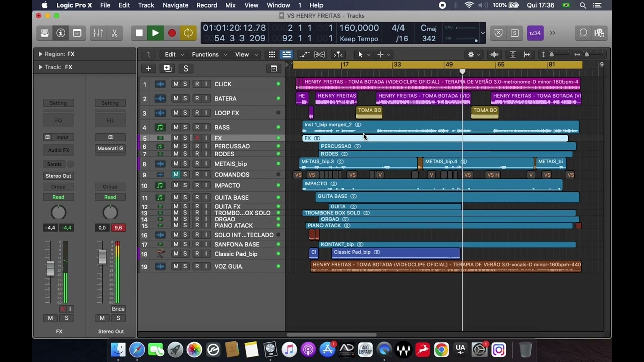
Task: Solo the BATERA track
Action: (185, 98)
